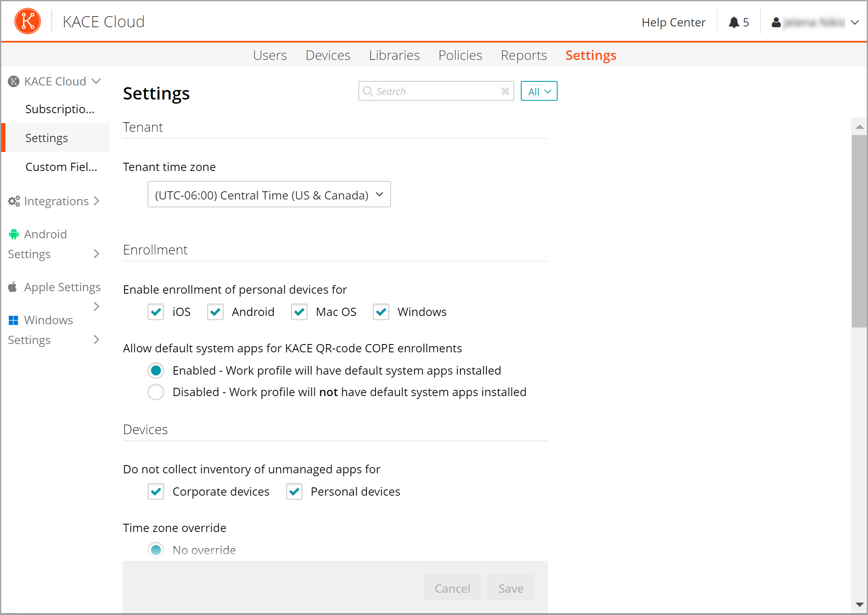
Task: Switch to the Policies tab
Action: pos(460,55)
